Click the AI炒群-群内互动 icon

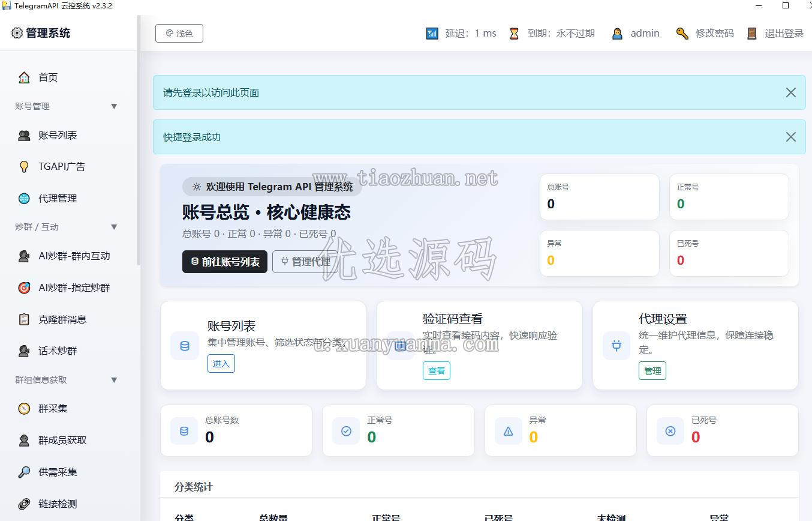point(24,256)
